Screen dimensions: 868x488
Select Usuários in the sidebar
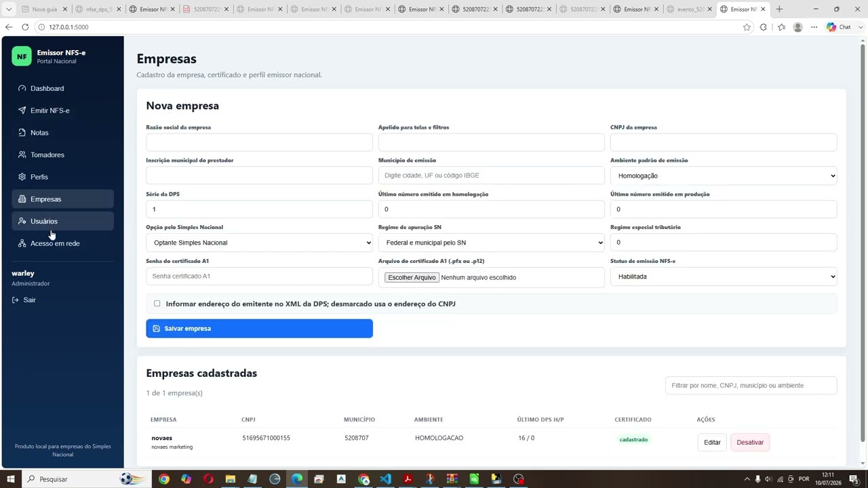point(62,221)
